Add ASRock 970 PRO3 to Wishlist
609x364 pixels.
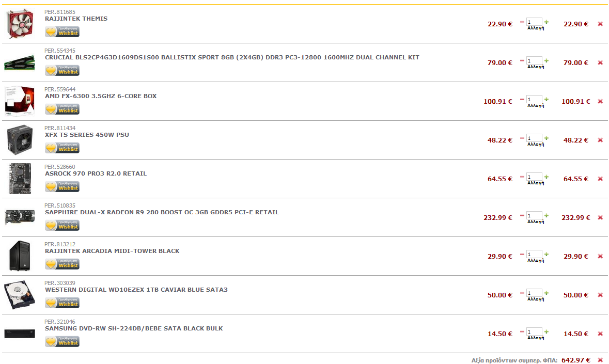(x=62, y=187)
